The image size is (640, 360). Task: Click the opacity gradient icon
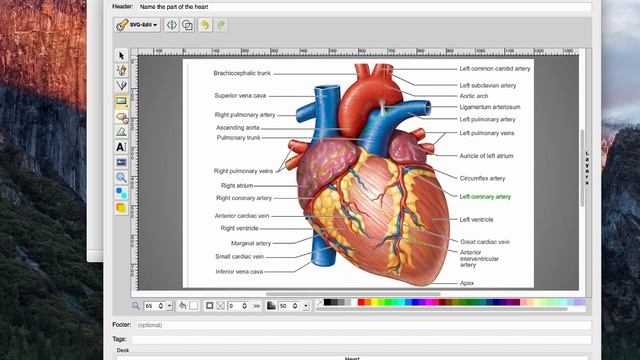(271, 306)
